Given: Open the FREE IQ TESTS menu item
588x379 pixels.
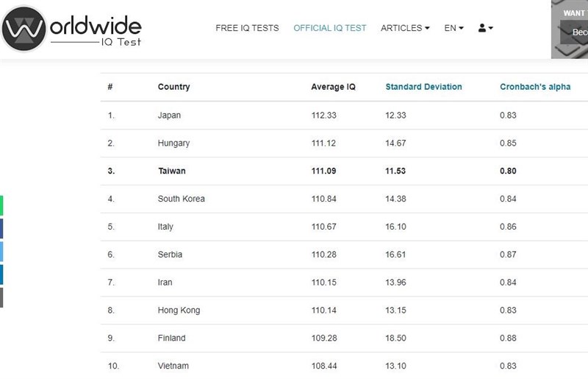Looking at the screenshot, I should click(x=247, y=28).
